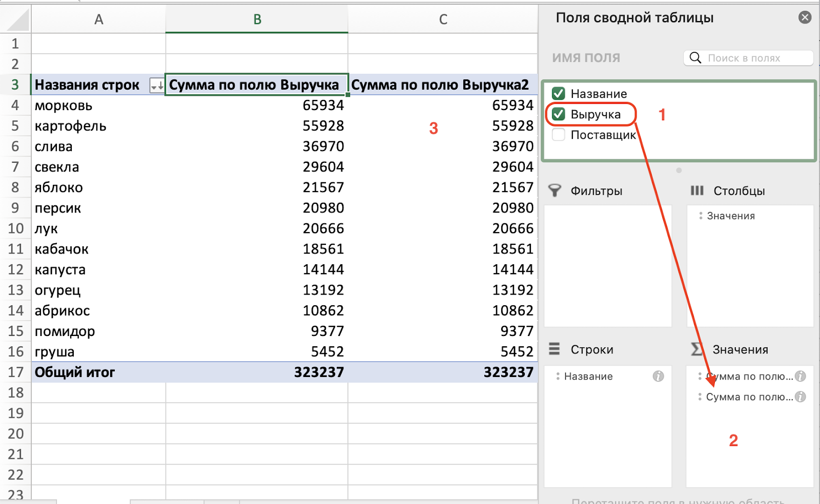820x504 pixels.
Task: Click the search magnifier icon in fields
Action: click(695, 58)
